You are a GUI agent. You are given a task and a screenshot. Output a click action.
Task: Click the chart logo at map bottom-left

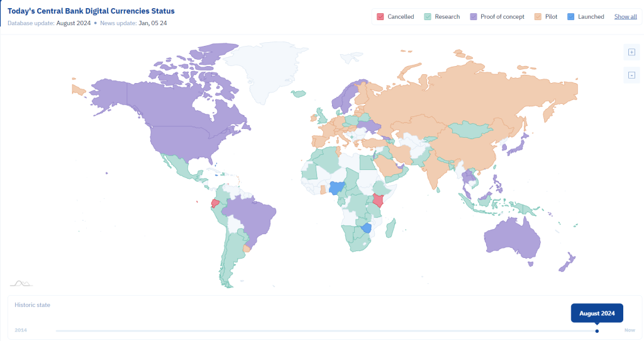click(x=21, y=284)
